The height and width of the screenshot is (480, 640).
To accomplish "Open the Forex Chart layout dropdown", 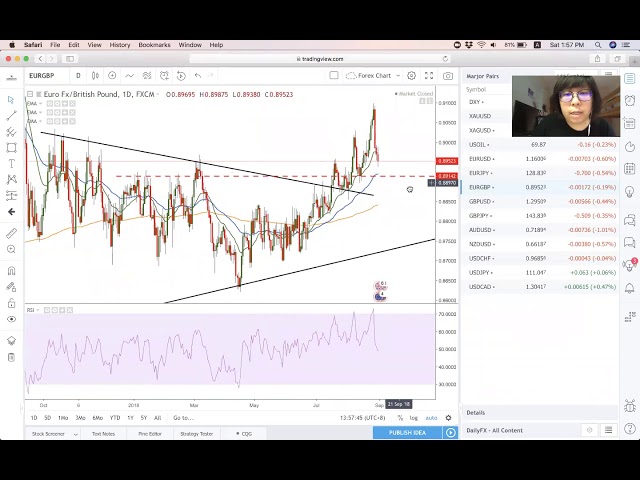I will point(378,76).
